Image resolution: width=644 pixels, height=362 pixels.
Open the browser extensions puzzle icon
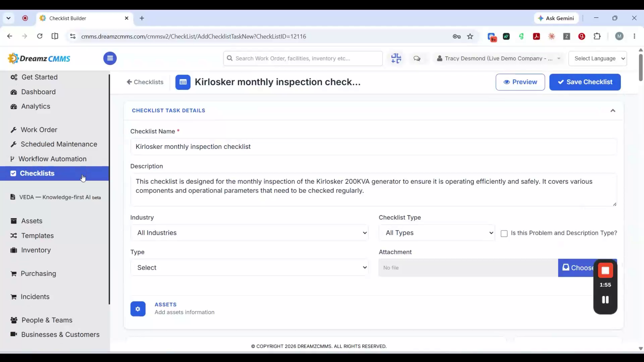(x=597, y=36)
